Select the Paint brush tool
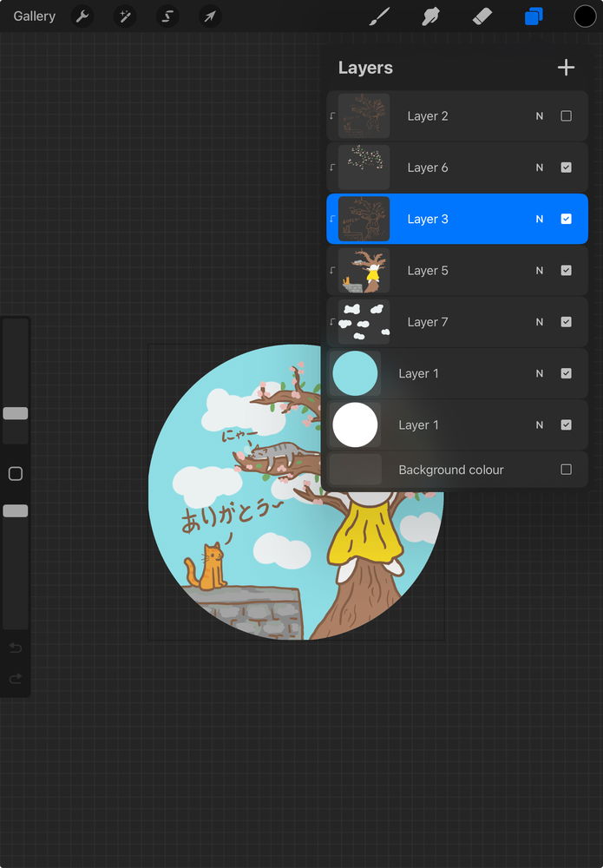Image resolution: width=603 pixels, height=868 pixels. [x=379, y=16]
